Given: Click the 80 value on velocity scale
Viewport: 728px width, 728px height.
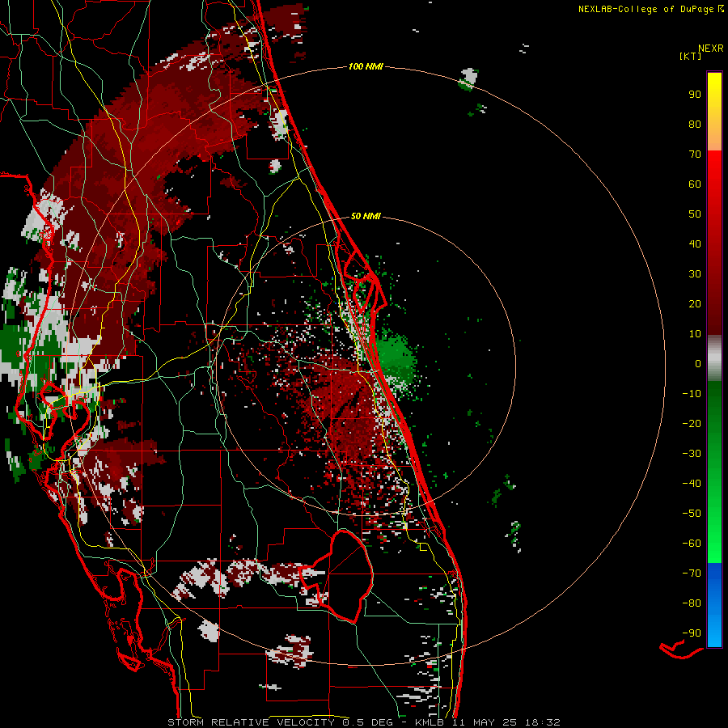Looking at the screenshot, I should (695, 125).
